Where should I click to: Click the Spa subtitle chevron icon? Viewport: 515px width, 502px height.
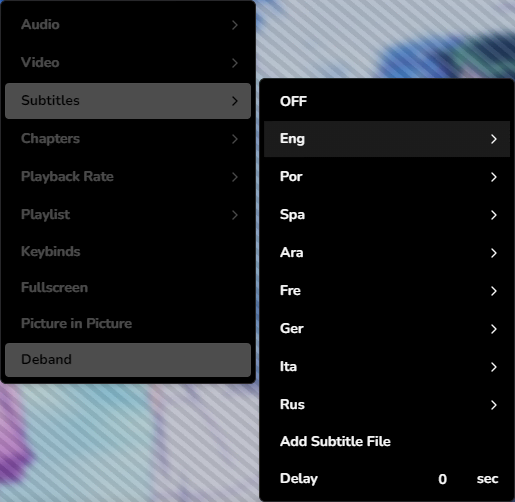(494, 215)
